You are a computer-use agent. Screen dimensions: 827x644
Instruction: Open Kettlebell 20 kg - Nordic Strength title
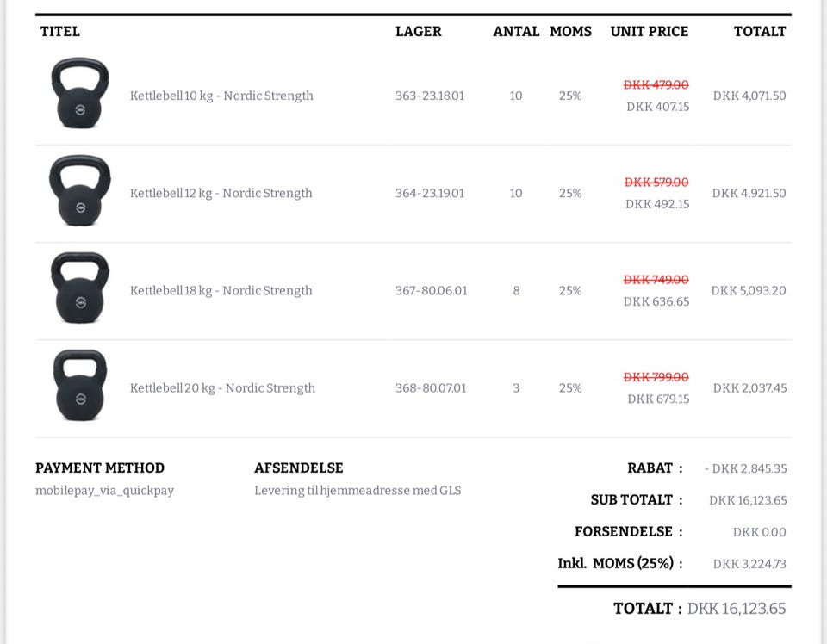pos(222,387)
